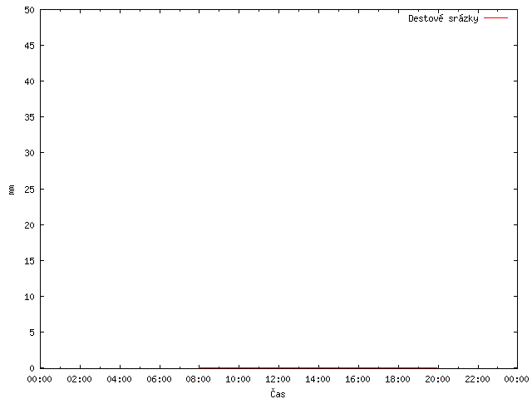
Task: Click the 20:00 time label
Action: coord(437,379)
